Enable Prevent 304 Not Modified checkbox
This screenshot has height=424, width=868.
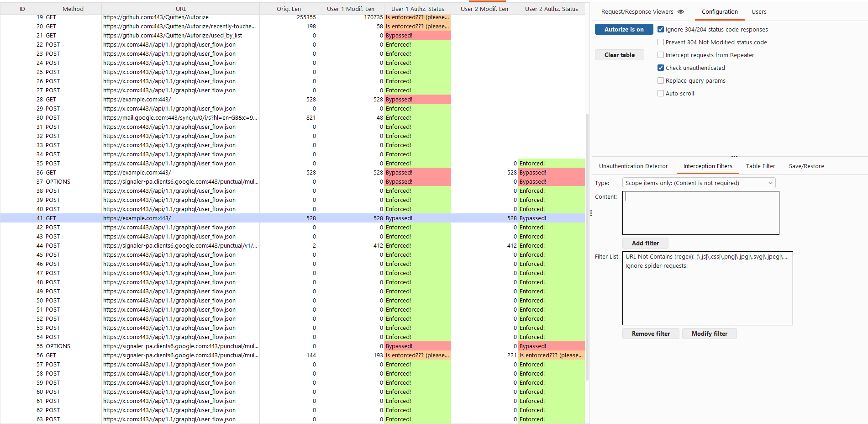tap(661, 42)
